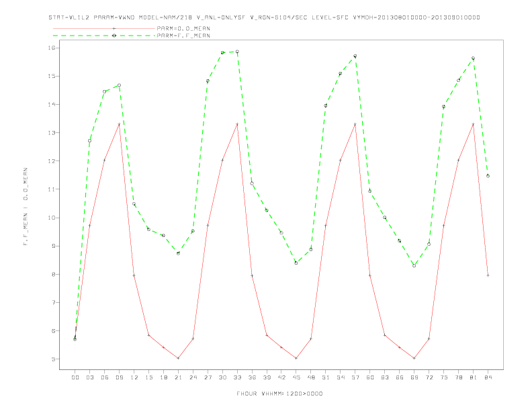Click the x-axis tick label 21
The image size is (532, 411).
(178, 377)
